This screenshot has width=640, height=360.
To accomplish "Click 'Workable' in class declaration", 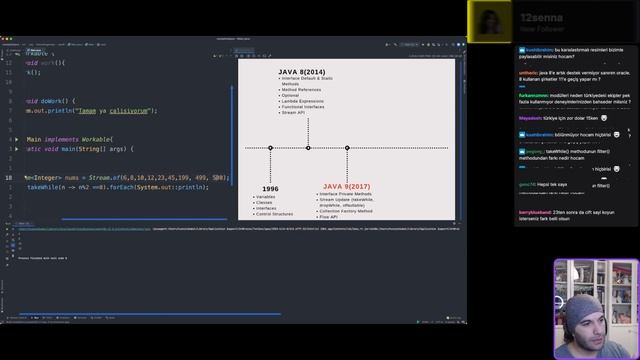I will [96, 139].
